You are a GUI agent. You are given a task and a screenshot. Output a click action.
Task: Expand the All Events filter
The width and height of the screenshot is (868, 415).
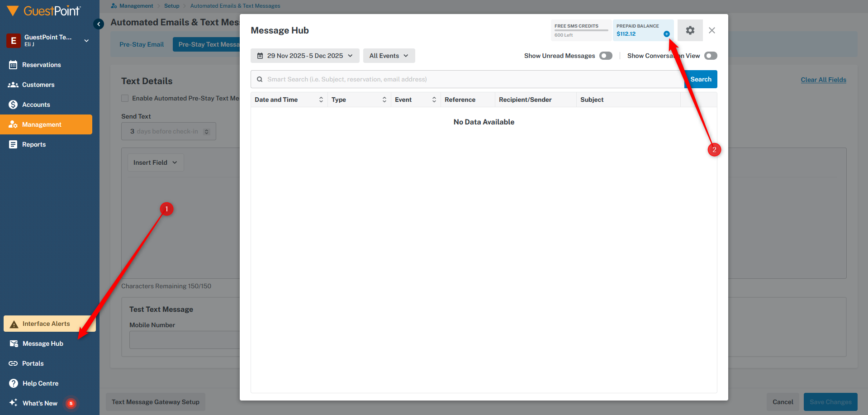[x=389, y=56]
